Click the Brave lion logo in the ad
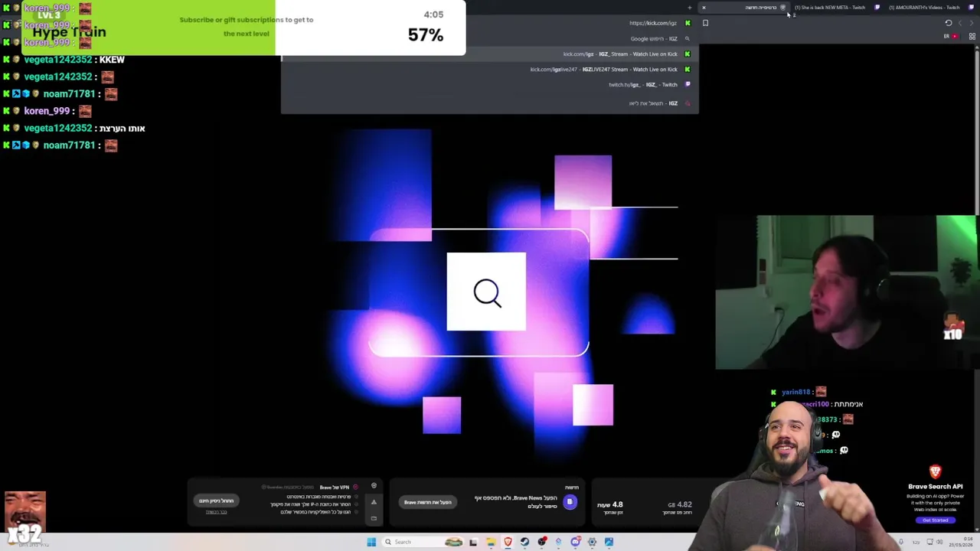This screenshot has width=980, height=551. [x=935, y=472]
